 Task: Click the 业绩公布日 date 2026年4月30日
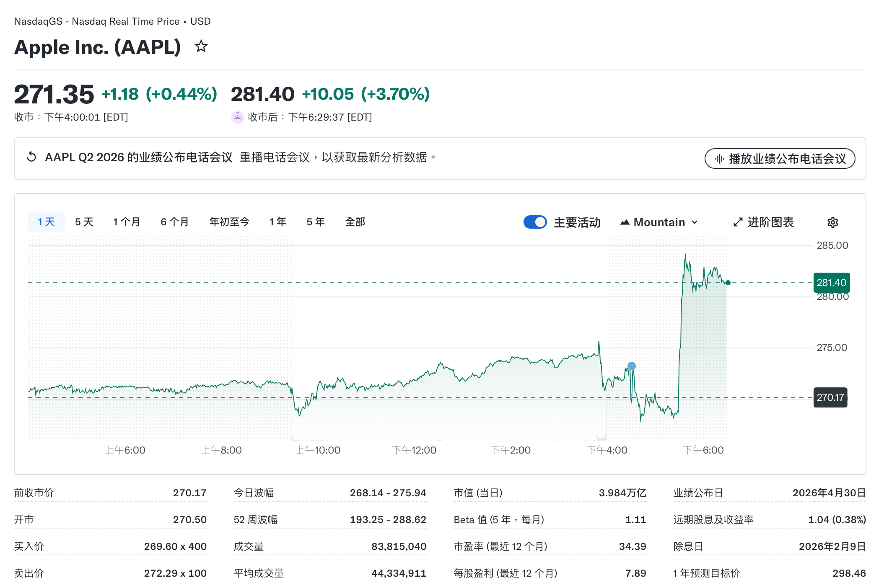(829, 493)
